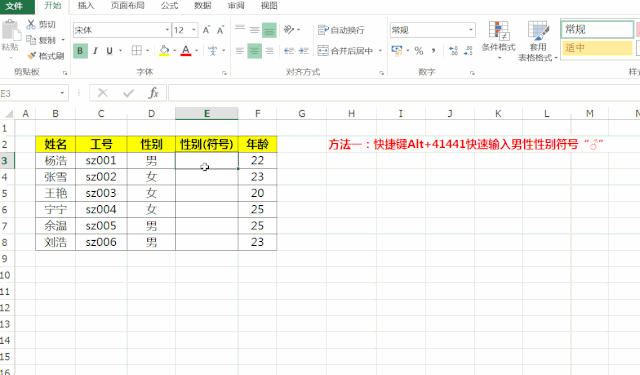Open the font name dropdown

click(x=167, y=30)
